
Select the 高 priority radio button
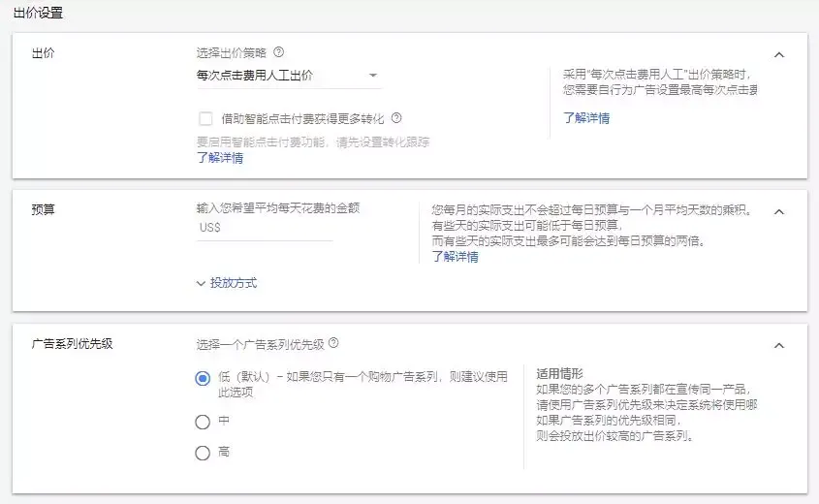[x=203, y=453]
